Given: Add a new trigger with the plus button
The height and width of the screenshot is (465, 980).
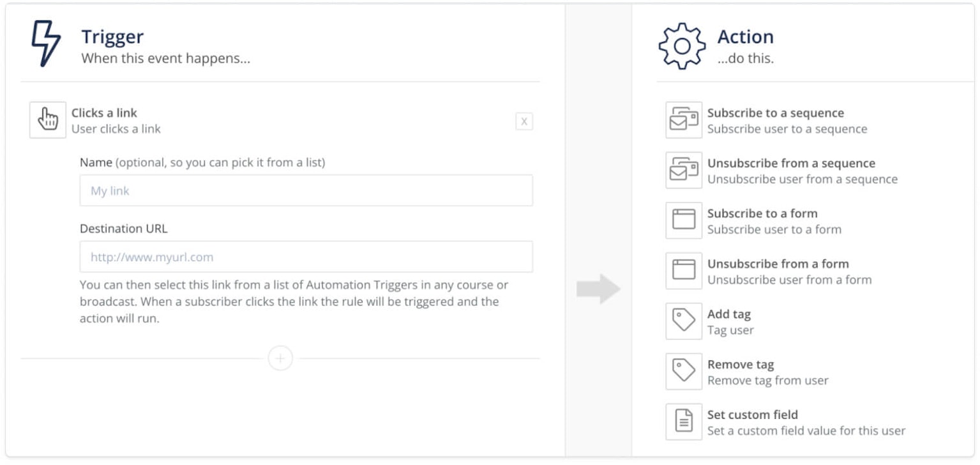Looking at the screenshot, I should (x=280, y=358).
